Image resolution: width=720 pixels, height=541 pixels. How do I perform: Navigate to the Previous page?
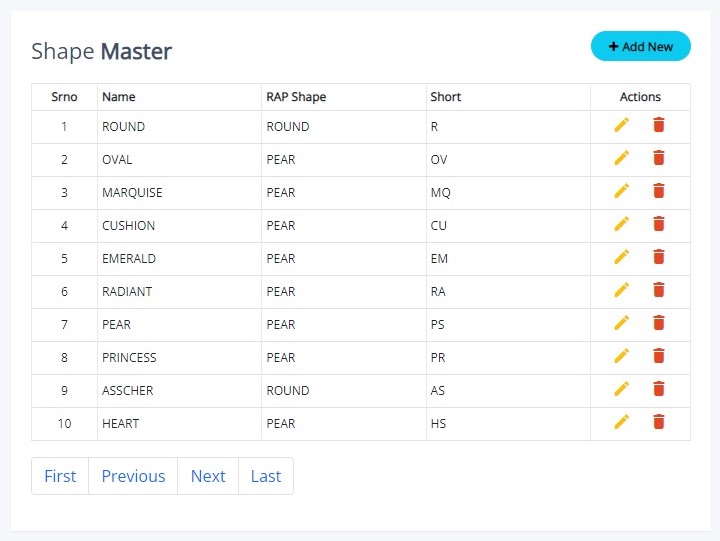coord(133,476)
